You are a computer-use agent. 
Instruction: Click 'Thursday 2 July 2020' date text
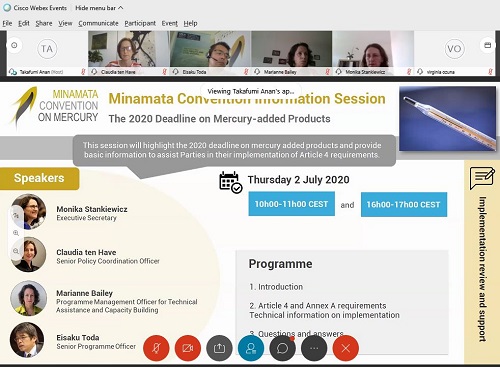(298, 180)
